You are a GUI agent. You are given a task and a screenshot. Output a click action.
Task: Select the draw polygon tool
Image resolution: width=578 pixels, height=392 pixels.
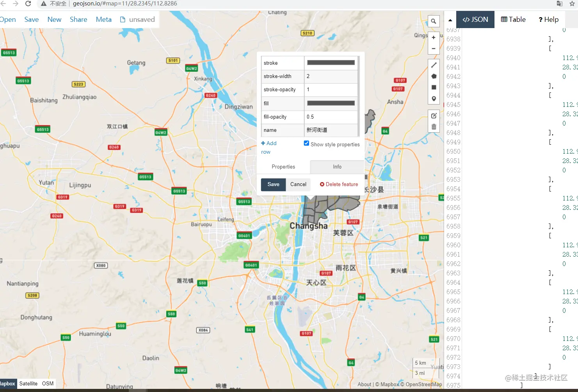tap(434, 76)
